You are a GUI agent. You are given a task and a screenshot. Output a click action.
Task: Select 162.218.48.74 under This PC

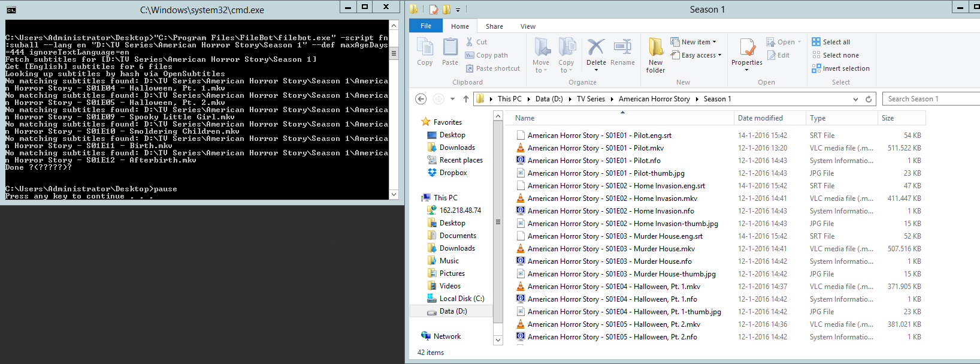(x=454, y=210)
